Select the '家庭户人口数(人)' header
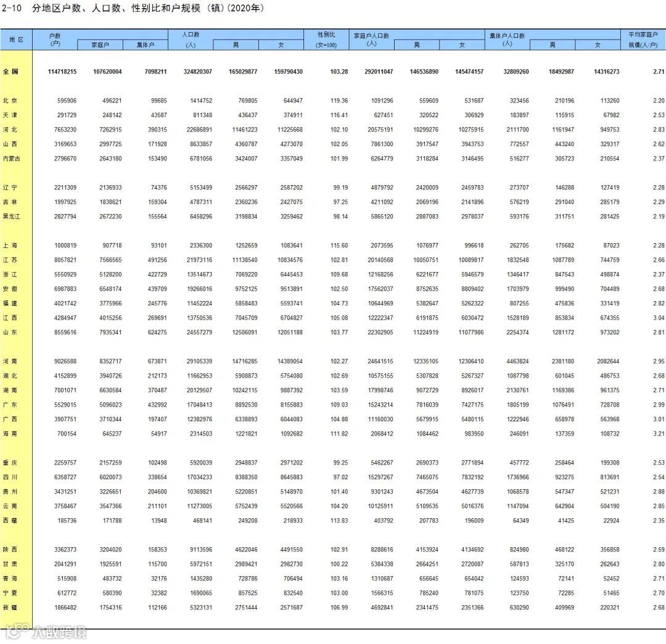Image resolution: width=666 pixels, height=644 pixels. tap(371, 39)
